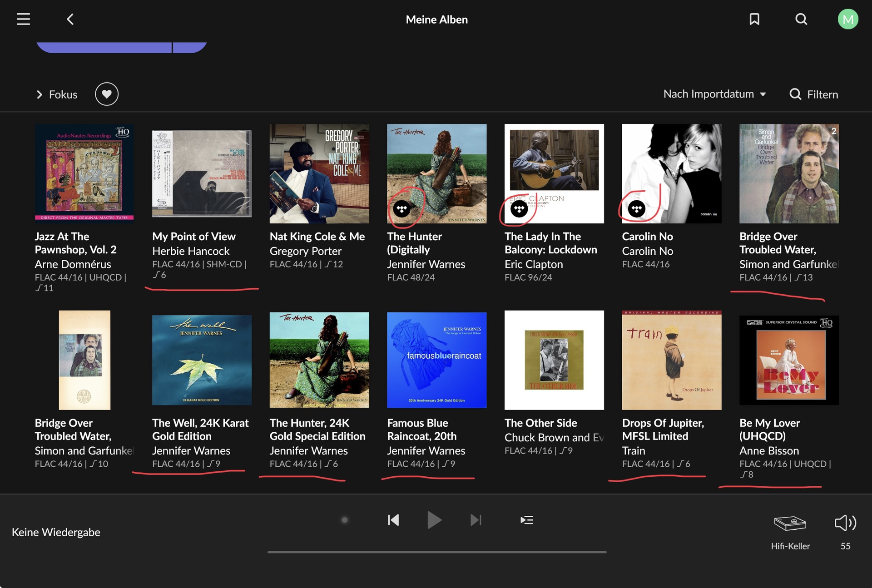Go back using the back arrow
Image resolution: width=872 pixels, height=588 pixels.
coord(70,19)
